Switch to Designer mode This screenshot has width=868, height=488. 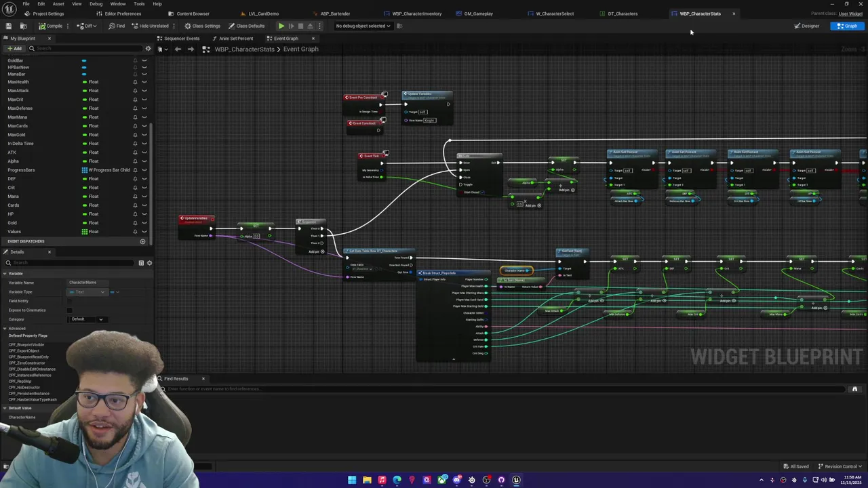pyautogui.click(x=807, y=26)
